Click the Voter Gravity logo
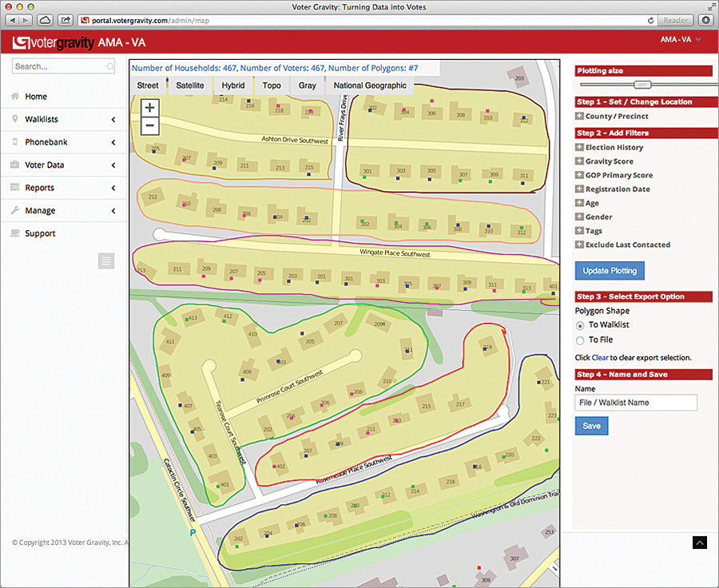The image size is (719, 588). click(54, 42)
